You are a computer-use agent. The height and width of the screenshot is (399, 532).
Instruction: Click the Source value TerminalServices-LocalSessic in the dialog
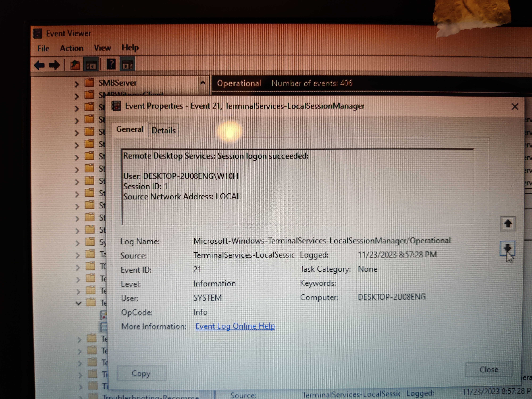click(x=244, y=255)
